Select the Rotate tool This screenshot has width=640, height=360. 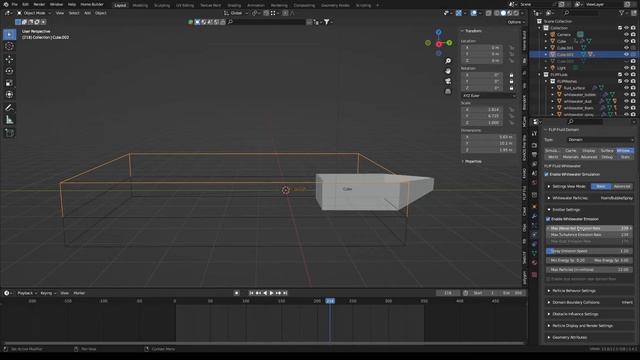click(9, 71)
